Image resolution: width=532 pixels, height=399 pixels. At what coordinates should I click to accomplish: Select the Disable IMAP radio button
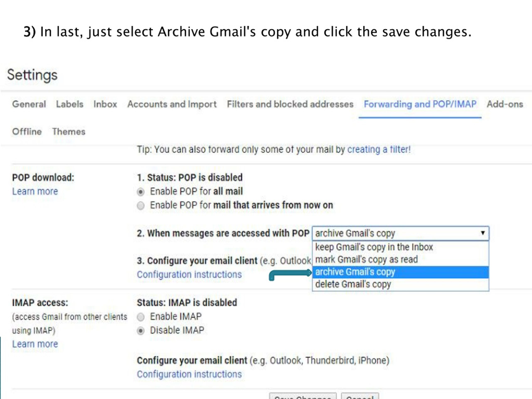(x=141, y=331)
